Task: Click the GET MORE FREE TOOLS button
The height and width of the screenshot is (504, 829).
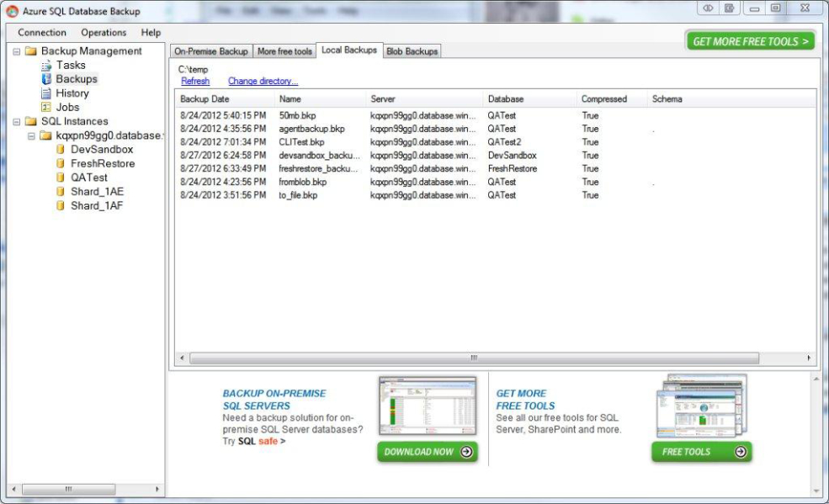Action: pyautogui.click(x=749, y=40)
